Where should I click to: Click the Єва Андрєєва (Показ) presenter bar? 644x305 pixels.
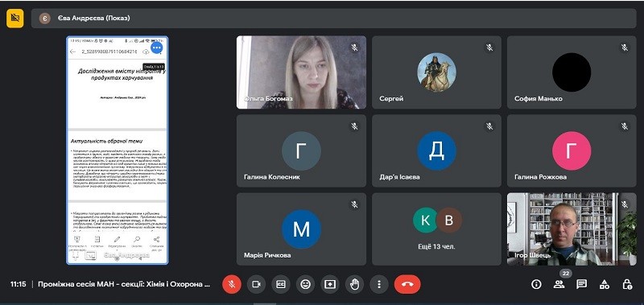[333, 18]
